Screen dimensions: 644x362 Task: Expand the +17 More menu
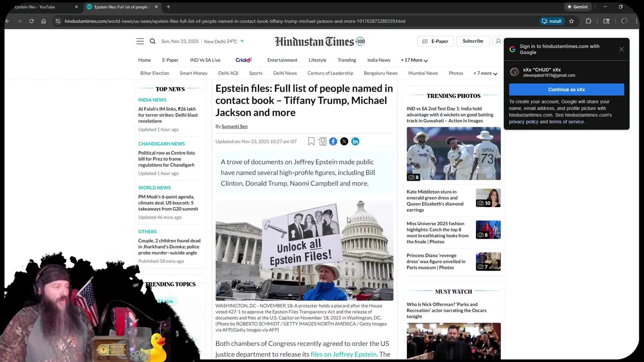point(414,60)
